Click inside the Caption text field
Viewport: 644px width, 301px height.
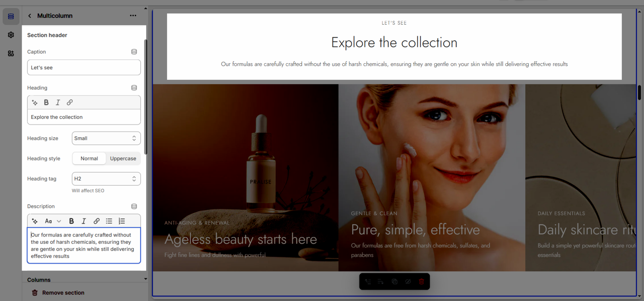(84, 68)
